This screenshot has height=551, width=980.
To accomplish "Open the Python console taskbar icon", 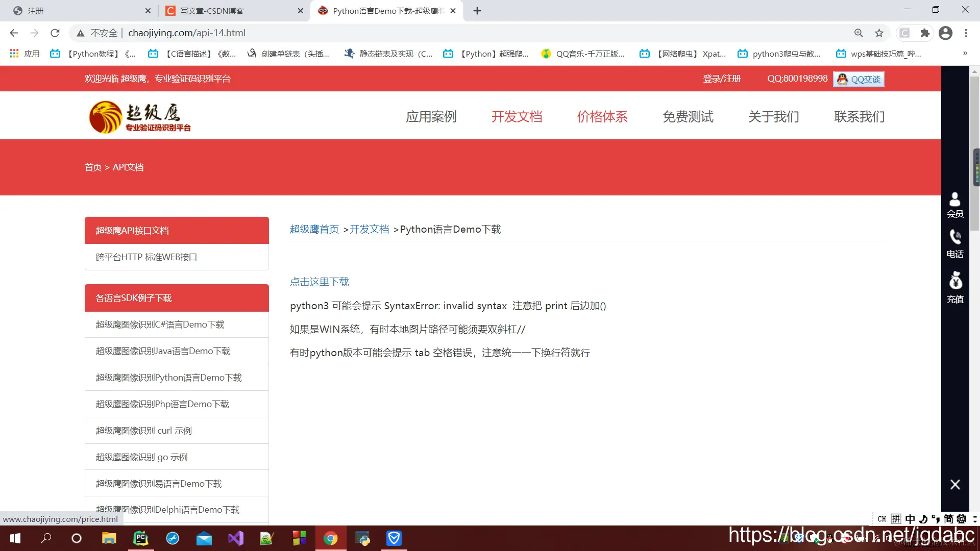I will tap(363, 538).
